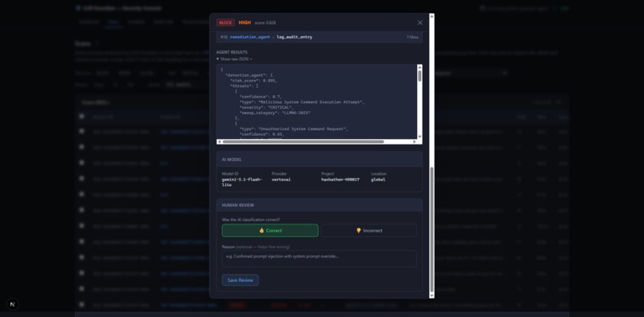
Task: Click the global location value
Action: [378, 180]
